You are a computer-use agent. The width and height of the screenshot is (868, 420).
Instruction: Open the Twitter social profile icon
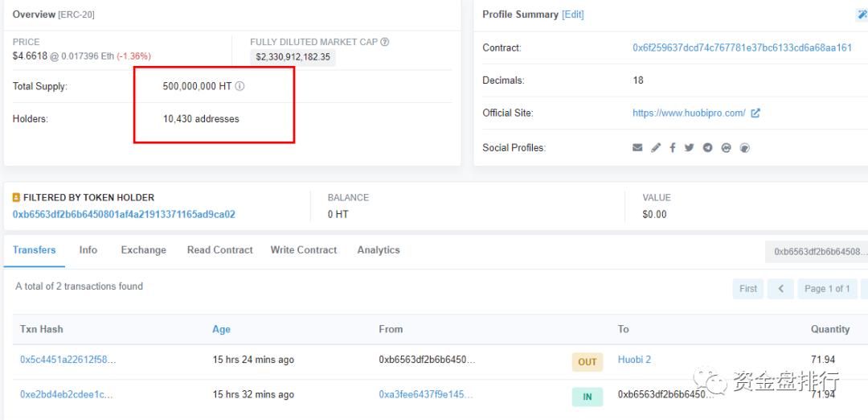[x=689, y=148]
